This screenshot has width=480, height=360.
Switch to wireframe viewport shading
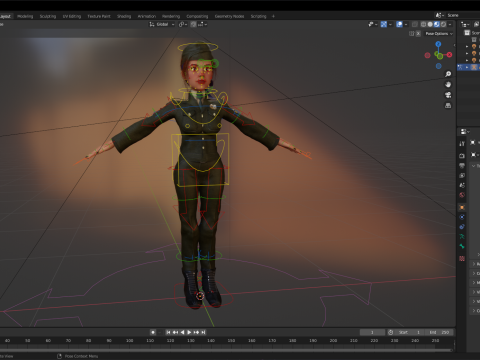(x=423, y=24)
